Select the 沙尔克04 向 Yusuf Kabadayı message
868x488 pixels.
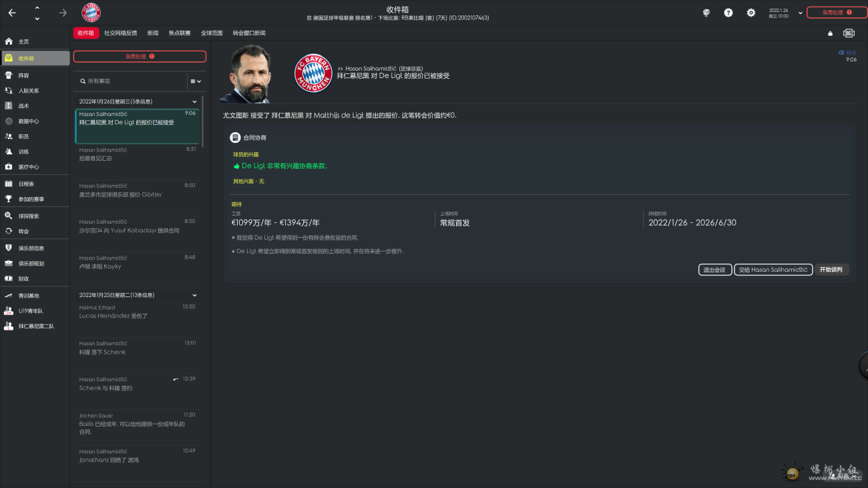pyautogui.click(x=137, y=234)
